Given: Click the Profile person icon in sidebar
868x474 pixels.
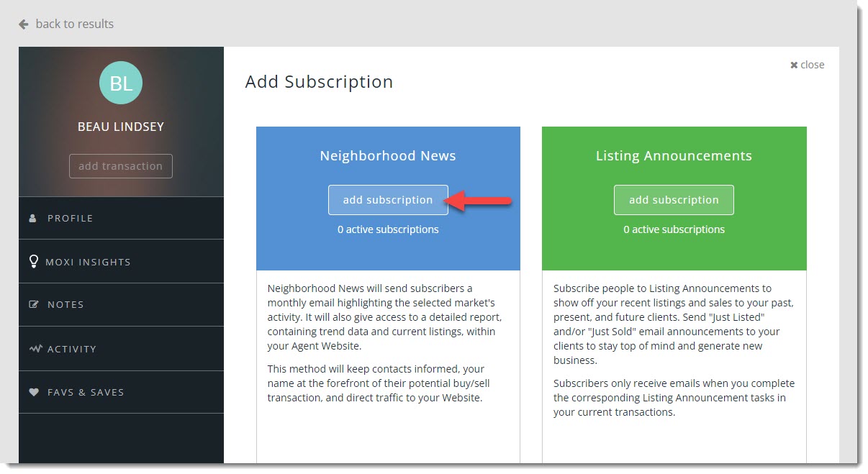Looking at the screenshot, I should tap(32, 218).
